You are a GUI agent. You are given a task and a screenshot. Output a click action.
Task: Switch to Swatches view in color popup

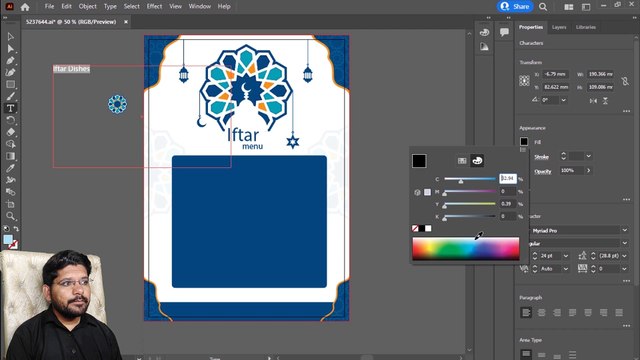tap(462, 161)
